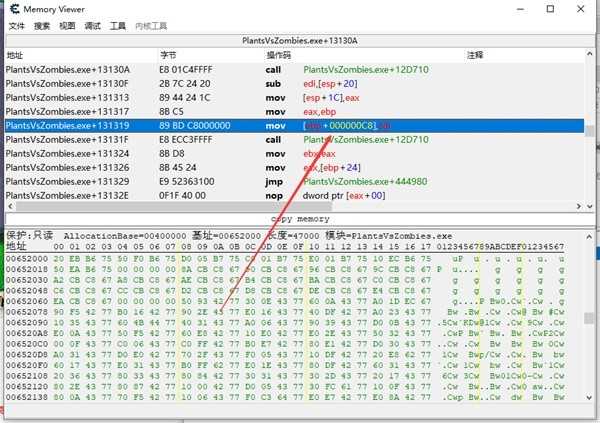Image resolution: width=600 pixels, height=423 pixels.
Task: Click the 操作码 column header
Action: (278, 54)
